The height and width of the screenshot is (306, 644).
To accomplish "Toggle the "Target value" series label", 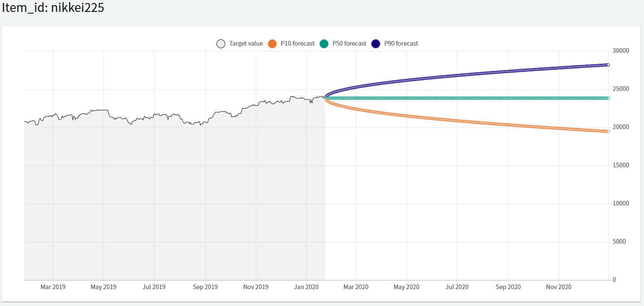I will 246,43.
